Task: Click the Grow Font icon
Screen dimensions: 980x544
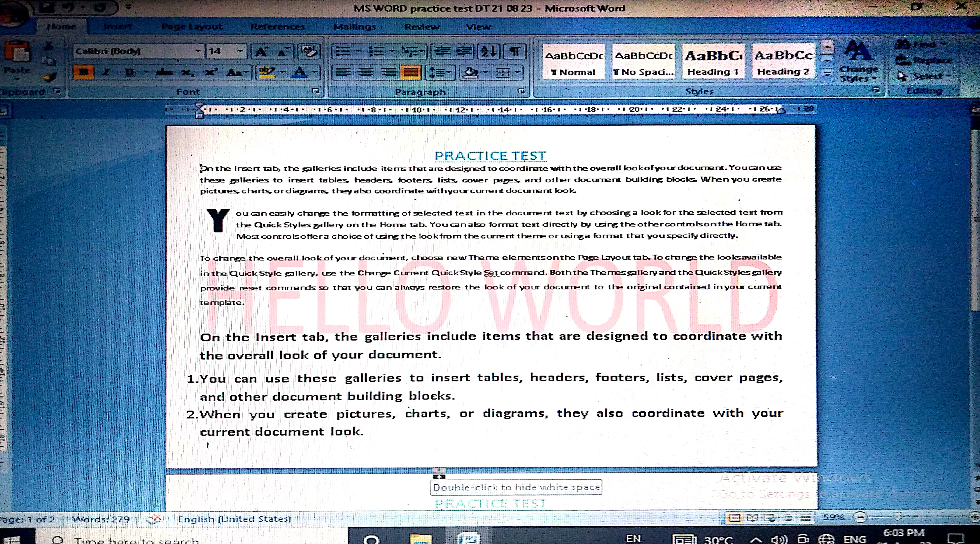Action: (262, 51)
